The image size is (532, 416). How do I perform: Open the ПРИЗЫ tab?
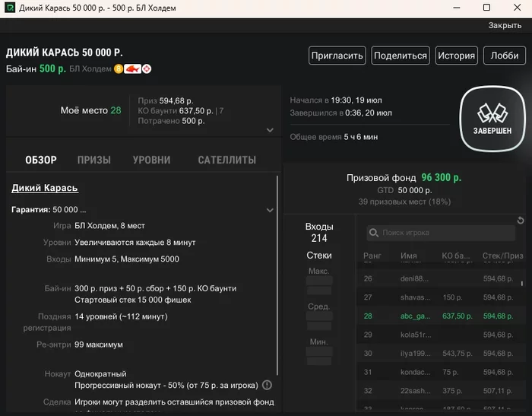tap(94, 160)
